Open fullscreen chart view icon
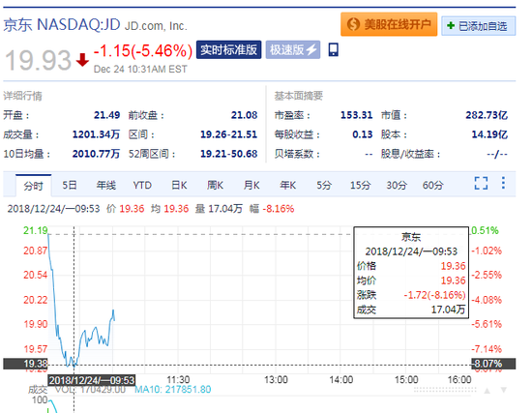This screenshot has width=532, height=413. coord(481,183)
